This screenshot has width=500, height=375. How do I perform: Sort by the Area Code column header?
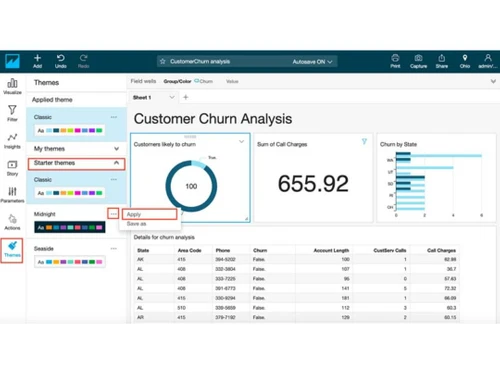(189, 250)
